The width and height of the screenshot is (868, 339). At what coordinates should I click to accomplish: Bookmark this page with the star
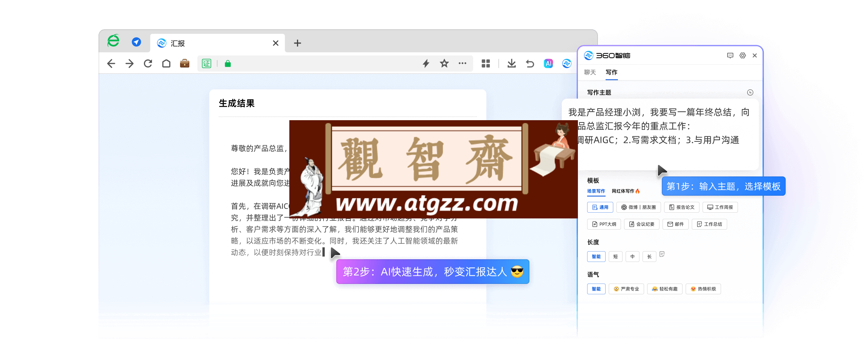[444, 63]
